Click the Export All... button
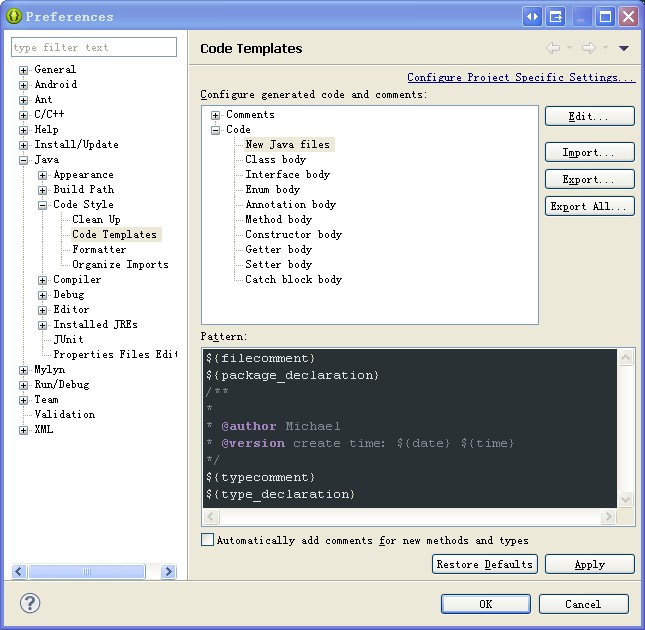 point(589,206)
